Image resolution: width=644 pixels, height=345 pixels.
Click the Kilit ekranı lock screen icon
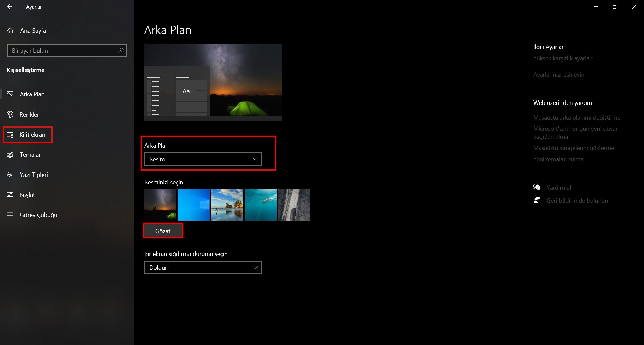click(10, 135)
